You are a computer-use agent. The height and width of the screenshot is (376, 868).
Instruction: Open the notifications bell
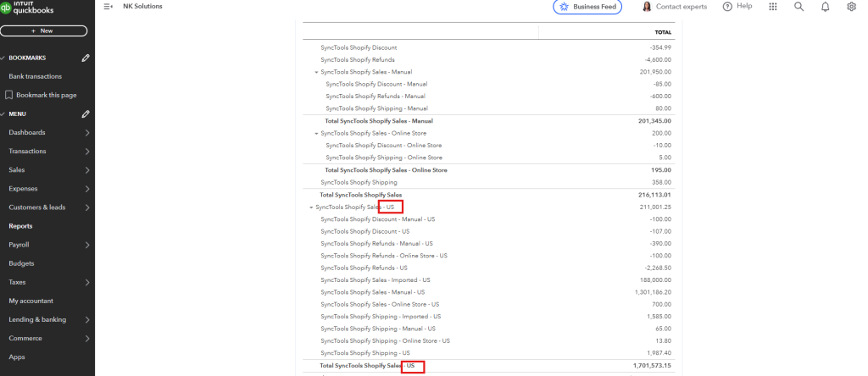click(825, 7)
